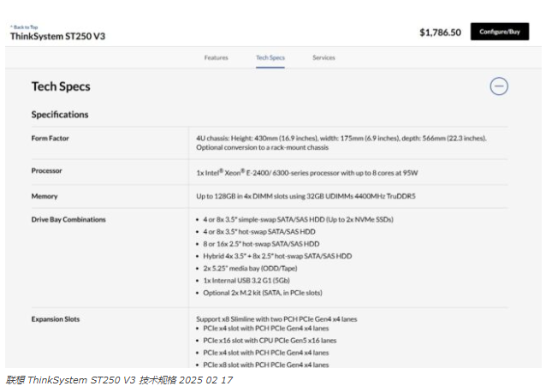The height and width of the screenshot is (392, 546).
Task: Click 'Optional conversion to a rack-mount chassis'
Action: coord(262,147)
